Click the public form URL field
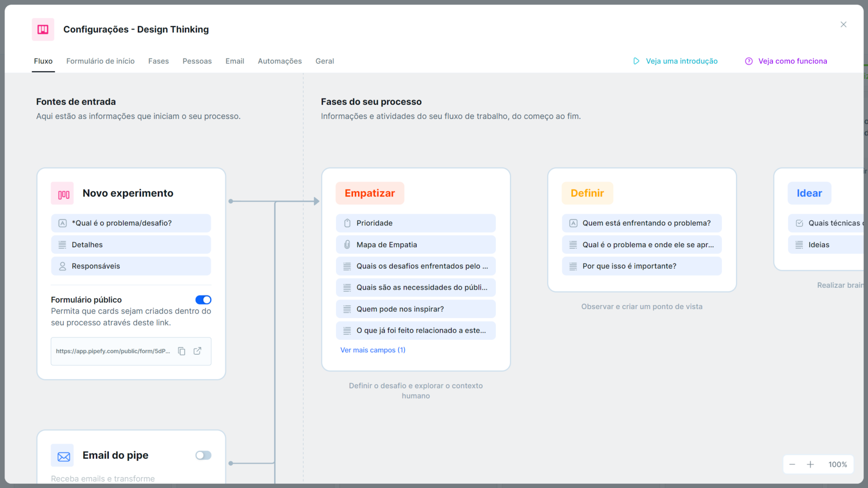 click(113, 351)
